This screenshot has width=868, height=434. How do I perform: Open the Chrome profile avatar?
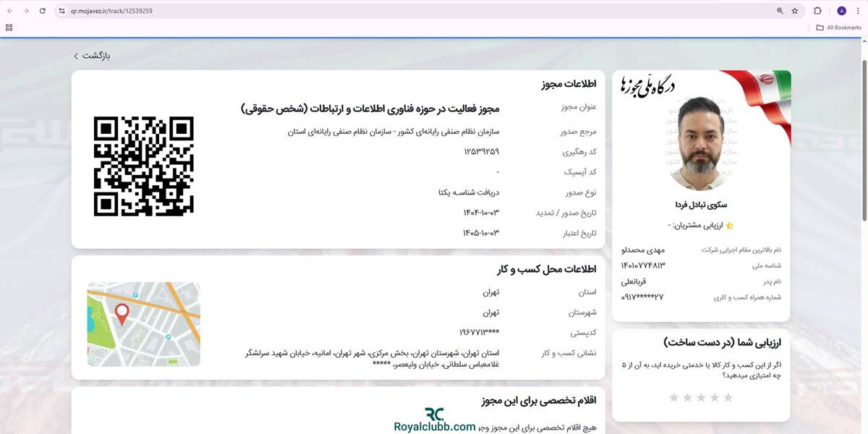[x=841, y=11]
